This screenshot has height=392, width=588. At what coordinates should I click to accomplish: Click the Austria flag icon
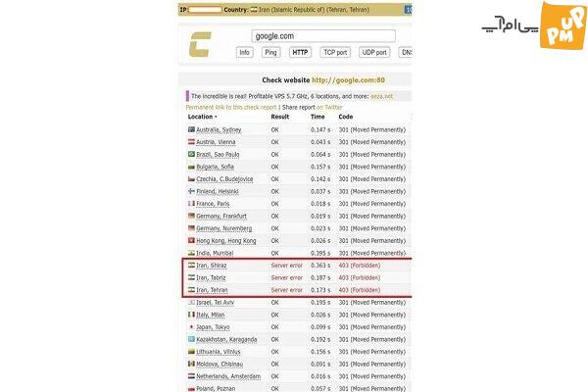192,142
